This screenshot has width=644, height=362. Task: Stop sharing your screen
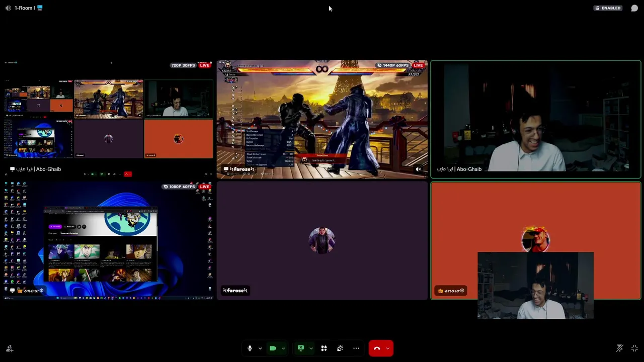pos(301,348)
